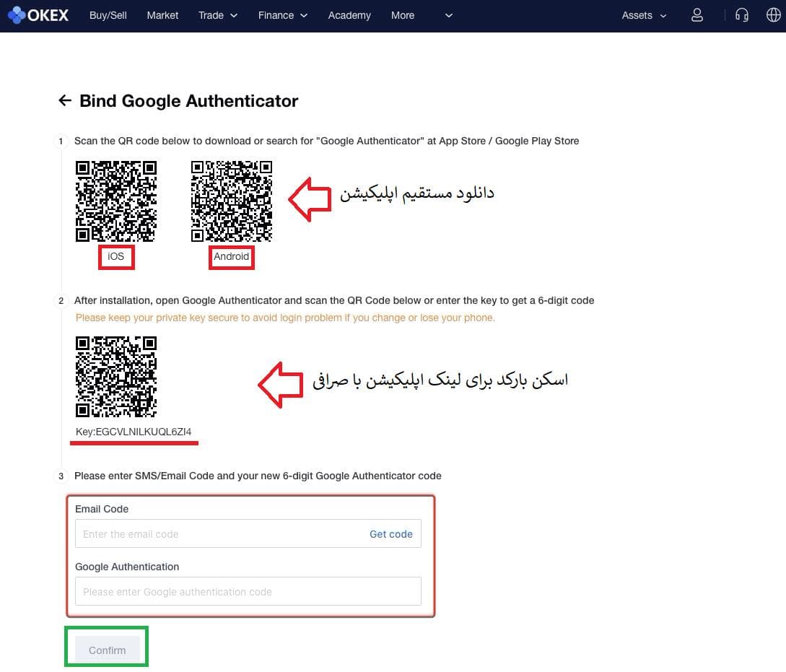
Task: Click the Bind Google Authenticator heading
Action: tap(188, 101)
